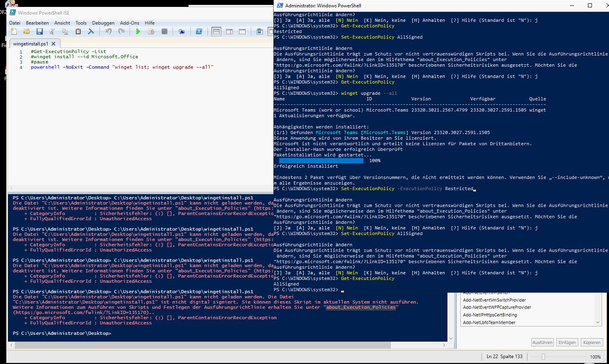This screenshot has height=364, width=609.
Task: Click the Start PowerShell.exe icon
Action: 199,31
